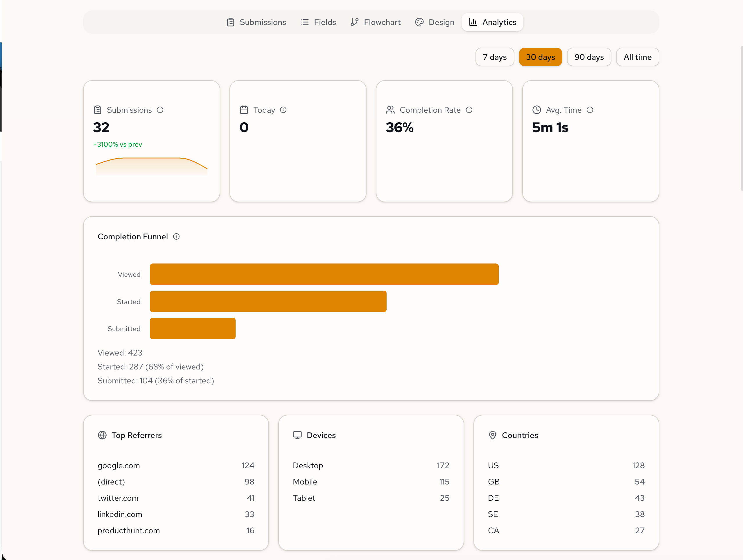Screen dimensions: 743x560
Task: Switch range to 90 days
Action: (589, 57)
